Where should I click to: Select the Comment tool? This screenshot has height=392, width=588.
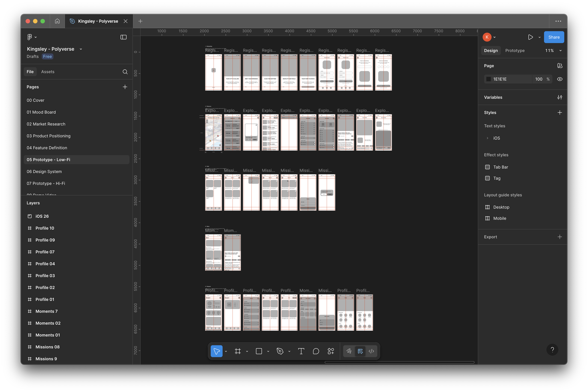tap(316, 351)
